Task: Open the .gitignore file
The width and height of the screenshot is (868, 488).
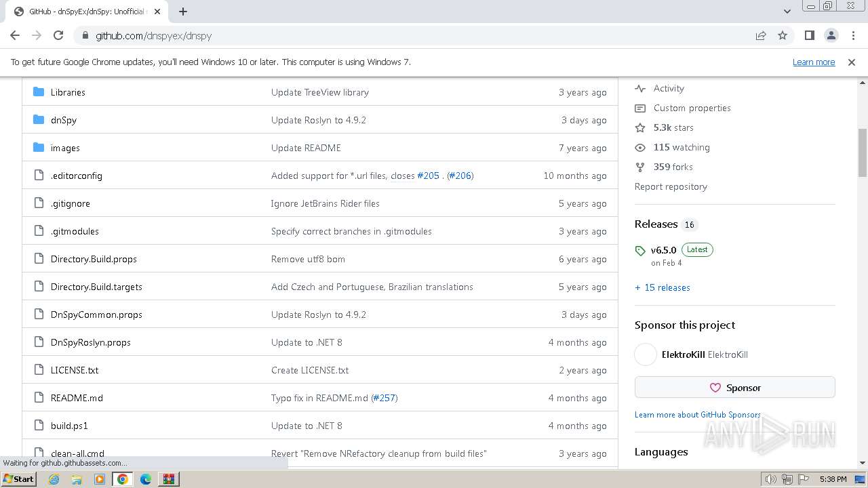Action: pos(71,203)
